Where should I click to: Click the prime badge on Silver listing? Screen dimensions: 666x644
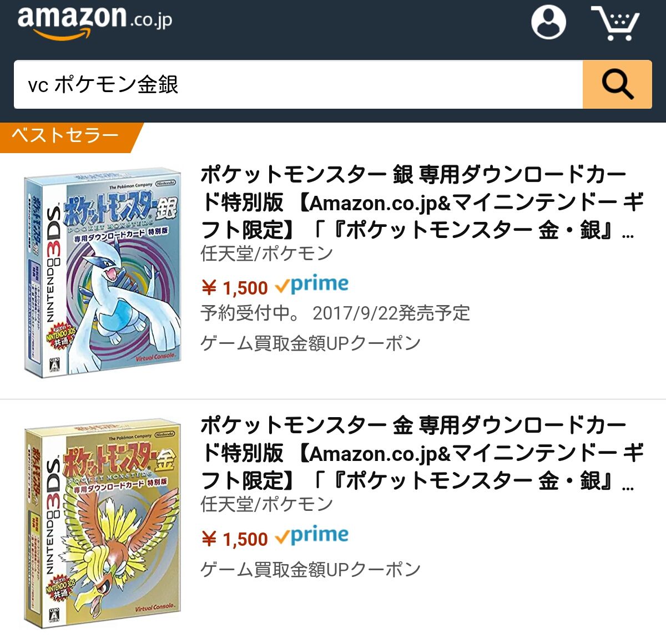312,285
